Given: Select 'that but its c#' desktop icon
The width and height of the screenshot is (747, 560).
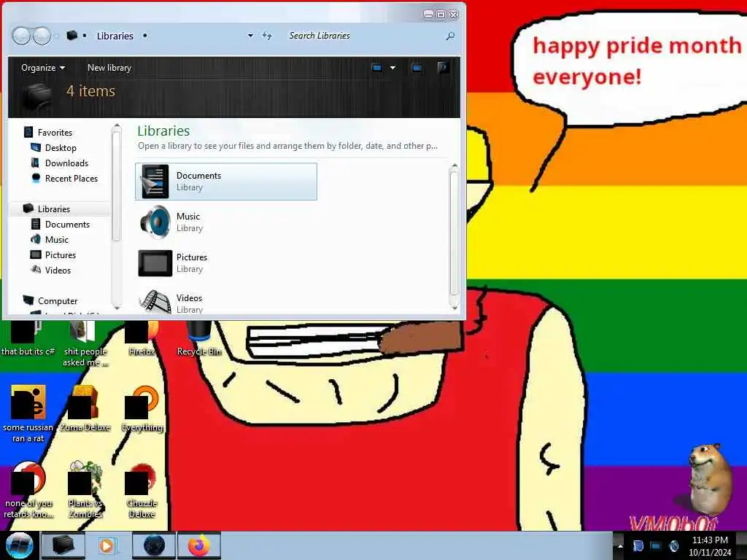Looking at the screenshot, I should click(x=28, y=338).
